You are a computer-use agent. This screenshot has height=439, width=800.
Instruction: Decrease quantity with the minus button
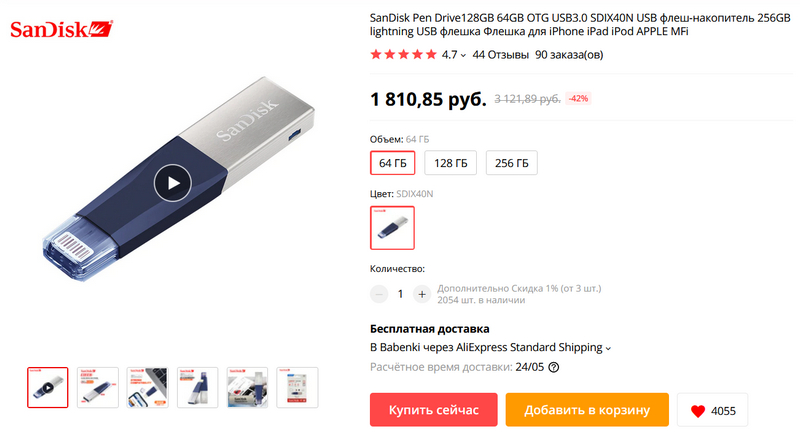[x=379, y=294]
